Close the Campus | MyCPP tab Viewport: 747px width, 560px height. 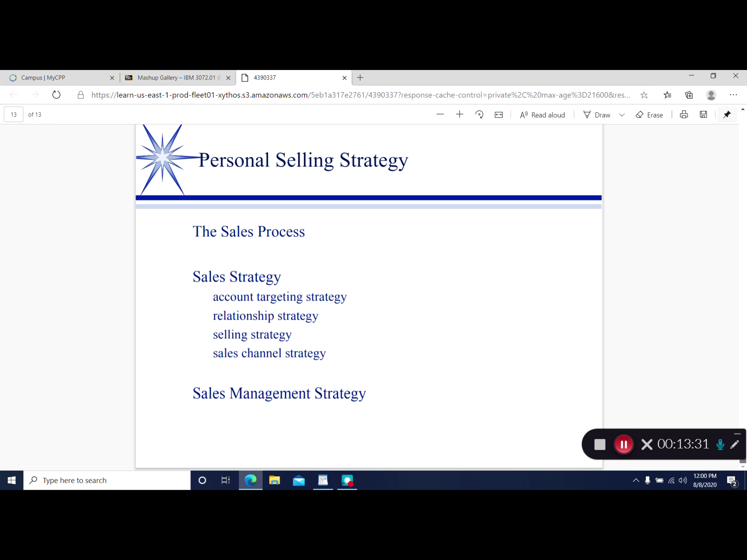(112, 78)
